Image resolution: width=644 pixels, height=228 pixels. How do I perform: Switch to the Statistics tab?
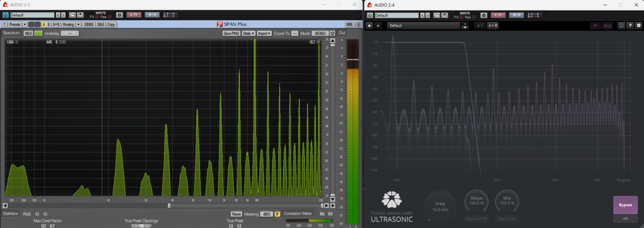pyautogui.click(x=10, y=214)
